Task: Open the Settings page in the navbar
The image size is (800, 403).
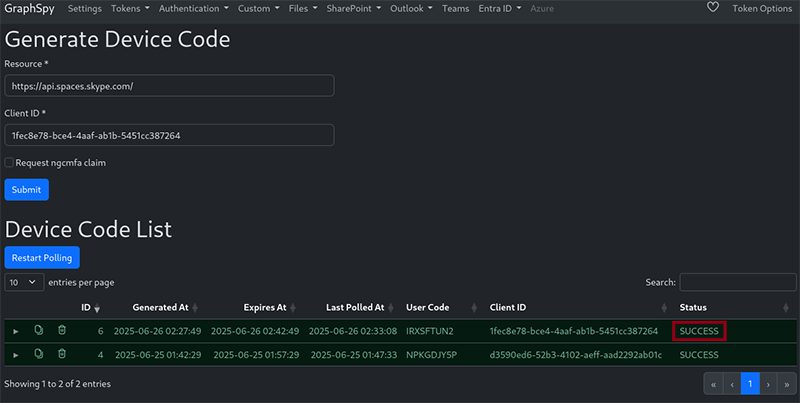Action: (x=85, y=8)
